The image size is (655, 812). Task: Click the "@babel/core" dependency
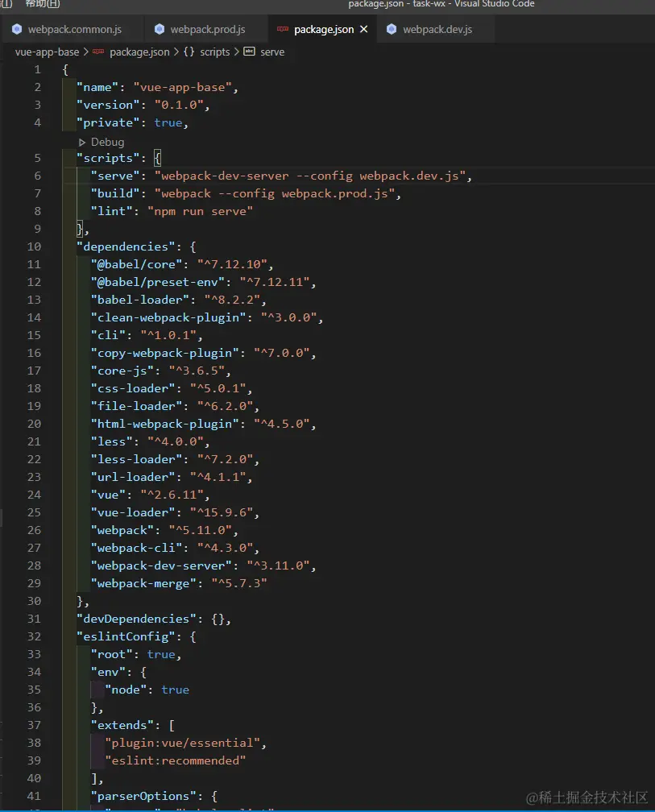click(x=136, y=264)
